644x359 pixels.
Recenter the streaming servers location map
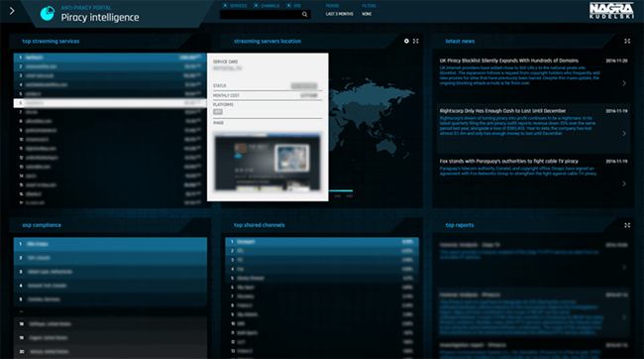click(x=406, y=41)
